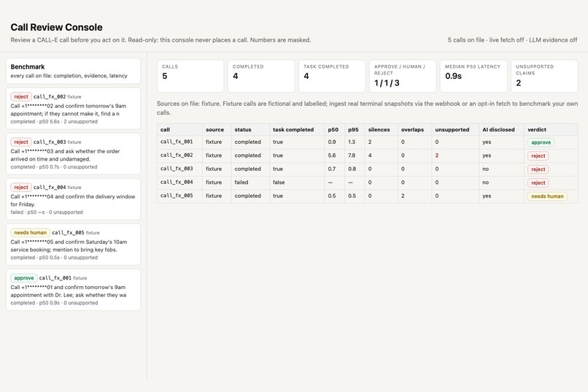Click the MEDIAN P50 LATENCY tile
Screen dimensions: 588x392
click(x=473, y=76)
